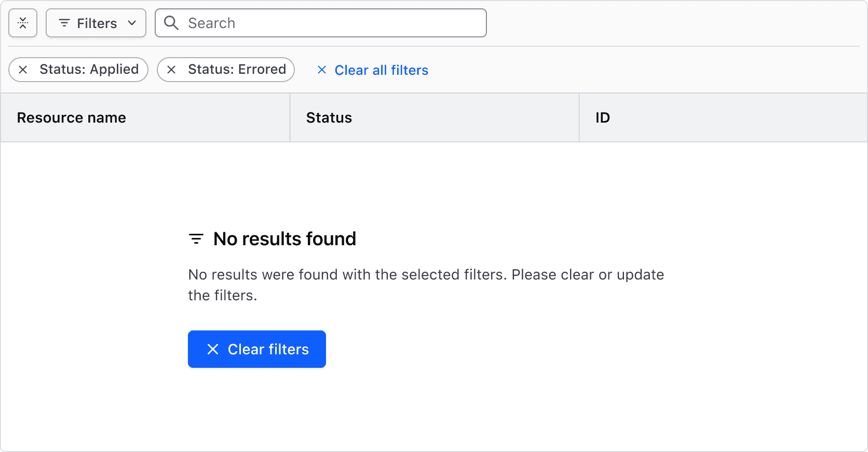Click the magnifying glass icon in the search box

pyautogui.click(x=171, y=23)
